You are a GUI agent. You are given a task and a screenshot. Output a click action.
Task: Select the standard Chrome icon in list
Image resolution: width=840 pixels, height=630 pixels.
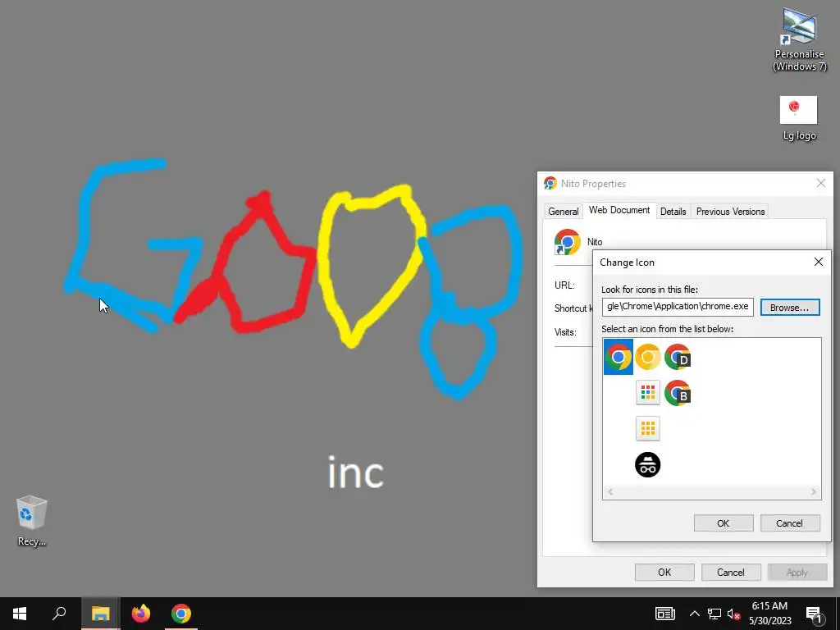(619, 357)
